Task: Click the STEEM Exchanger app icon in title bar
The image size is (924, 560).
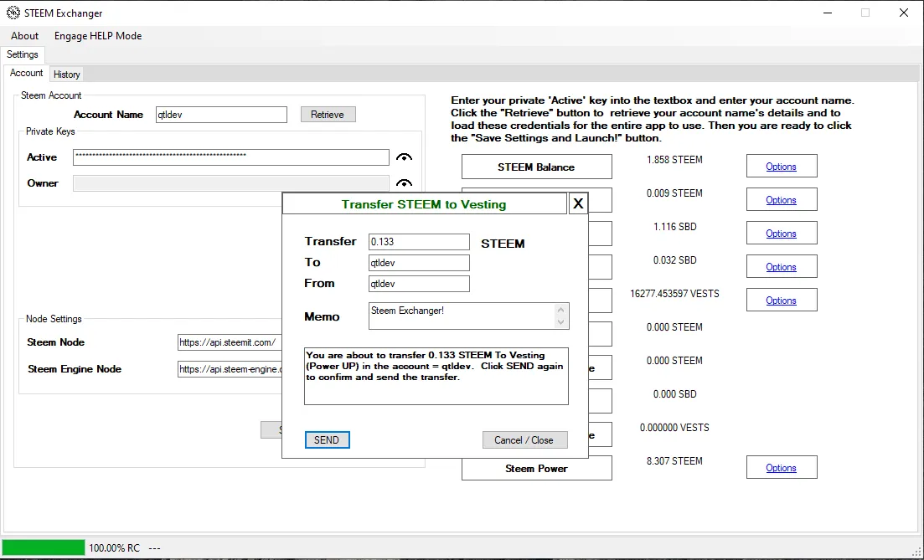Action: 13,13
